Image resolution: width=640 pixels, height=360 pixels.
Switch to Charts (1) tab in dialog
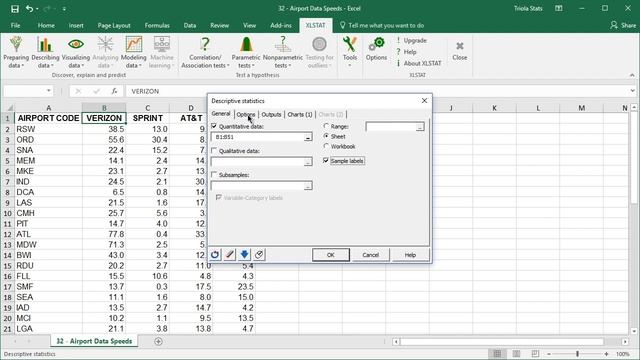tap(300, 114)
